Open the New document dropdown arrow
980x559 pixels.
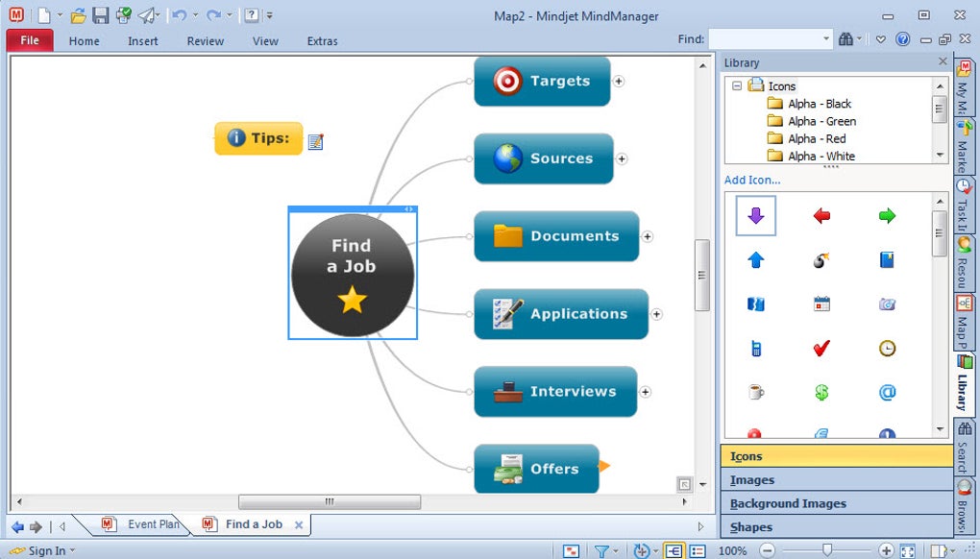(x=60, y=15)
